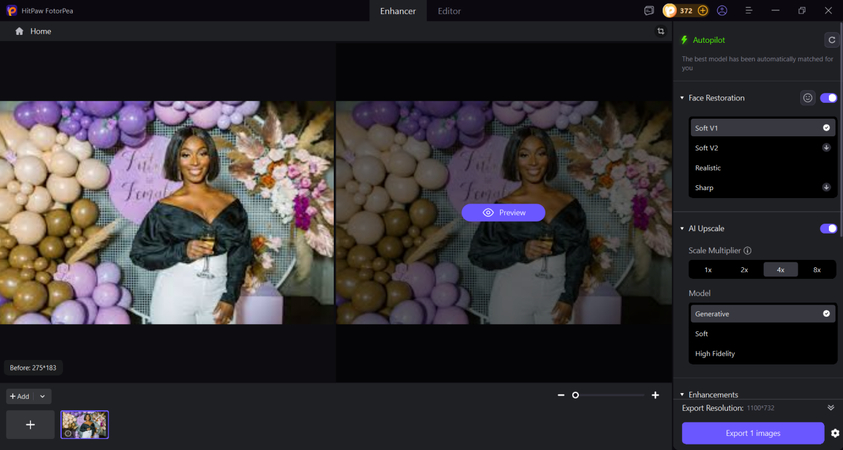843x450 pixels.
Task: Click the green Autopilot lightning icon
Action: tap(684, 40)
